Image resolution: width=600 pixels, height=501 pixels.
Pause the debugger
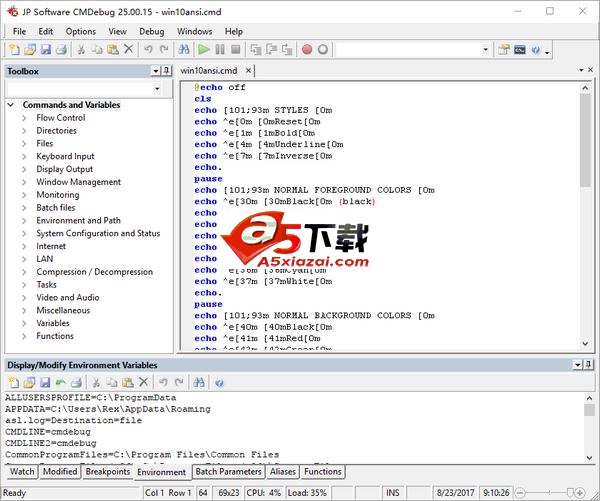(220, 49)
